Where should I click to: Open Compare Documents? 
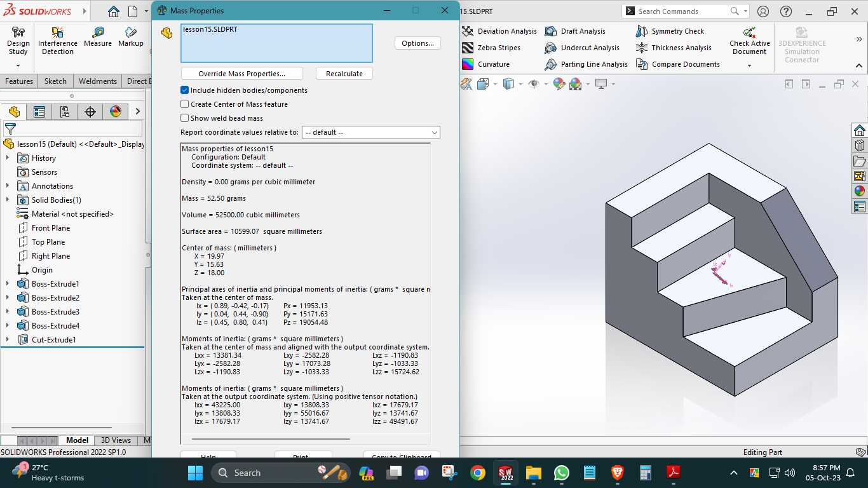pos(677,64)
